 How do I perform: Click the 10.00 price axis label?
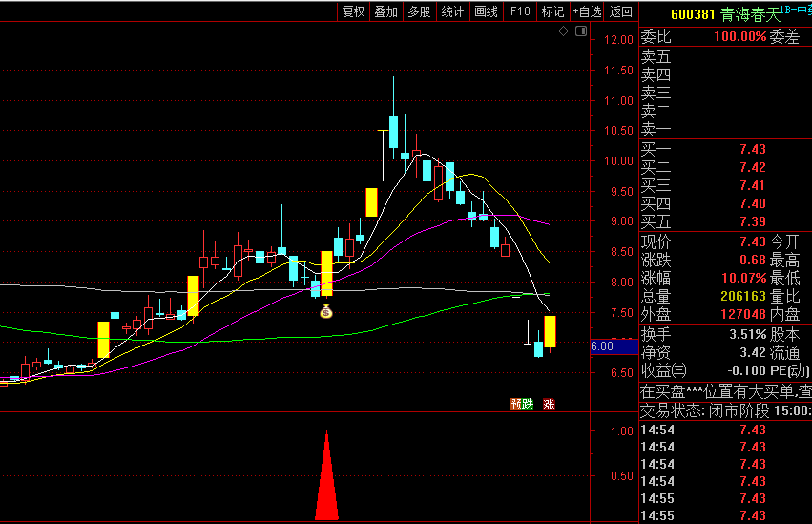618,161
